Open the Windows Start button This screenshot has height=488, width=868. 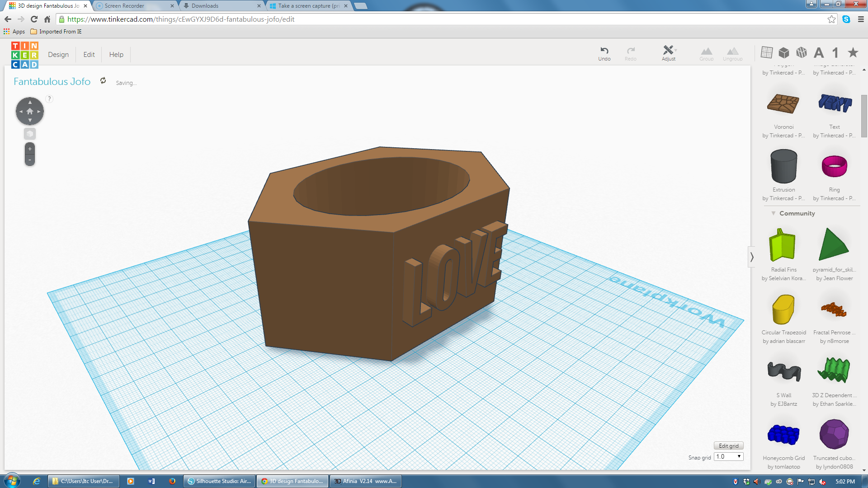(x=12, y=481)
